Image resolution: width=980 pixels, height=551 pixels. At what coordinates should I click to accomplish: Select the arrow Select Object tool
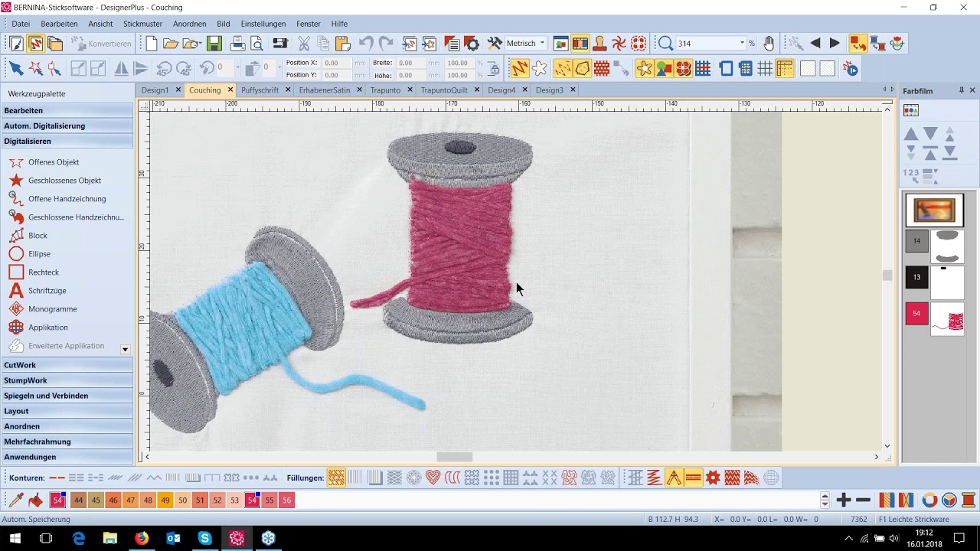pyautogui.click(x=15, y=69)
